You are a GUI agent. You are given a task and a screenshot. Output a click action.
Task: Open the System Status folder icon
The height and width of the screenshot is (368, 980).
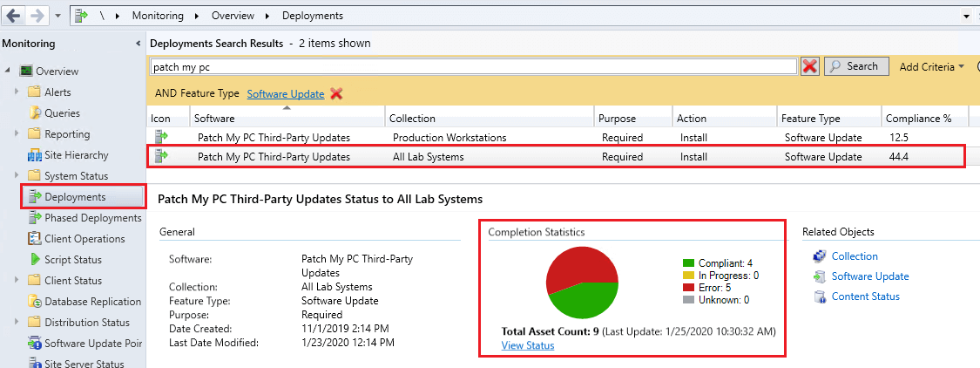[x=34, y=176]
